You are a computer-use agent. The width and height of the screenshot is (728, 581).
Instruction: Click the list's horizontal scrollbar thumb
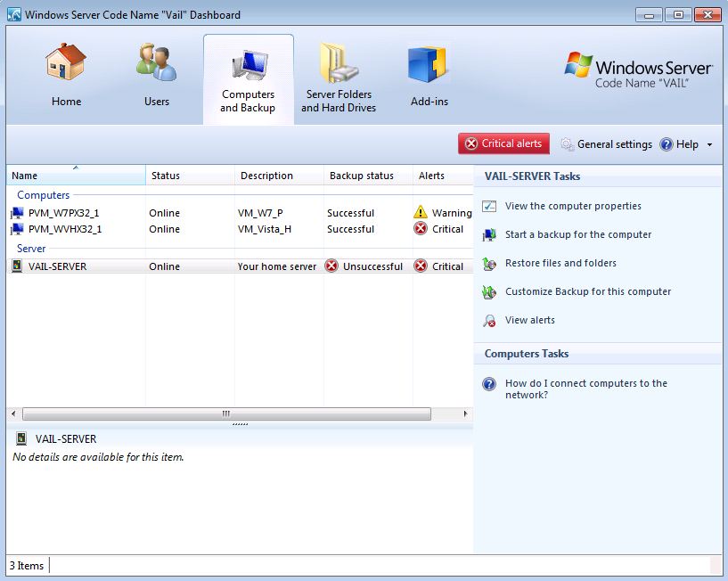(x=226, y=413)
